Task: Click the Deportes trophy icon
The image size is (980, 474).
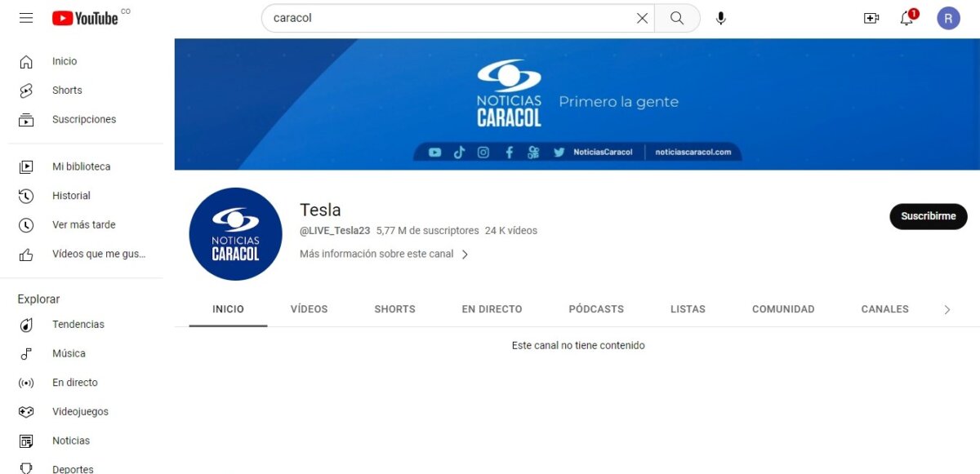Action: coord(26,469)
